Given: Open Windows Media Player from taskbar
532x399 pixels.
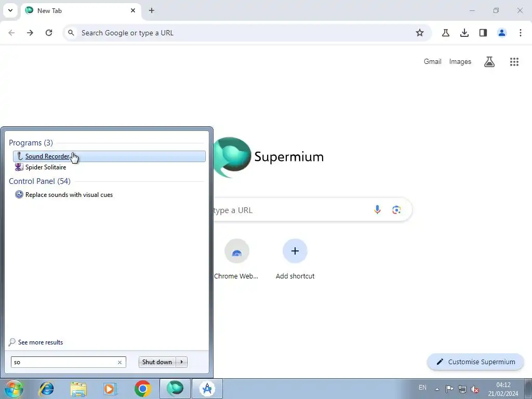Looking at the screenshot, I should click(110, 389).
